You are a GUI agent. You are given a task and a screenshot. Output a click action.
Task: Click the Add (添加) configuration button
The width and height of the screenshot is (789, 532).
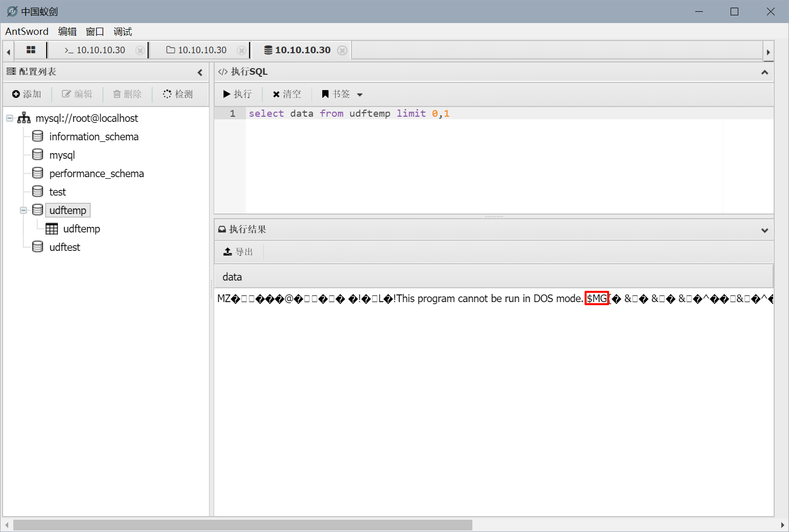pos(27,94)
